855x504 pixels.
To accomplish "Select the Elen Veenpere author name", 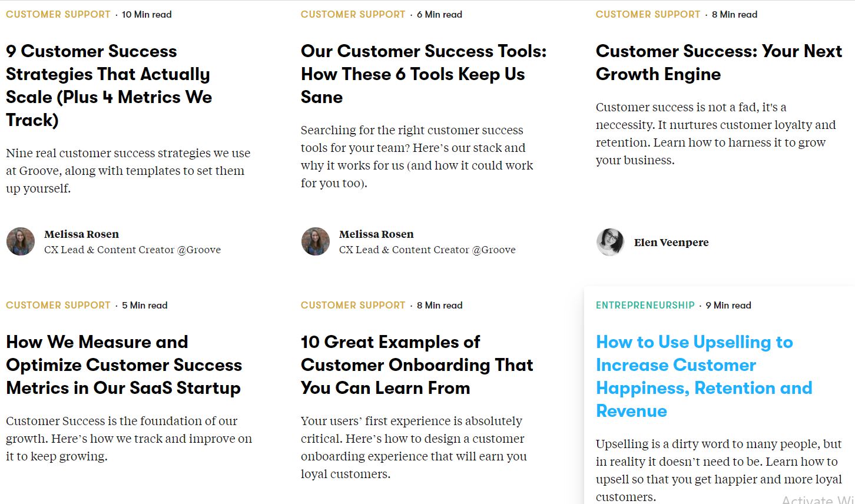I will tap(671, 243).
